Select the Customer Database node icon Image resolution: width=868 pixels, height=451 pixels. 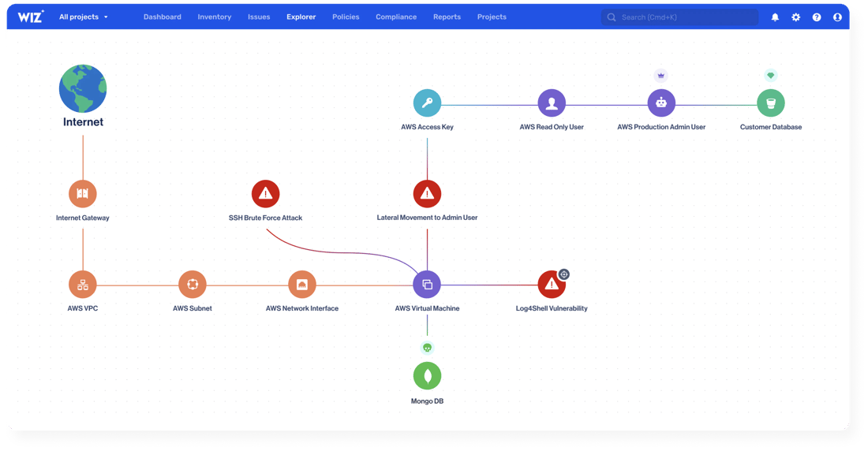pyautogui.click(x=771, y=103)
